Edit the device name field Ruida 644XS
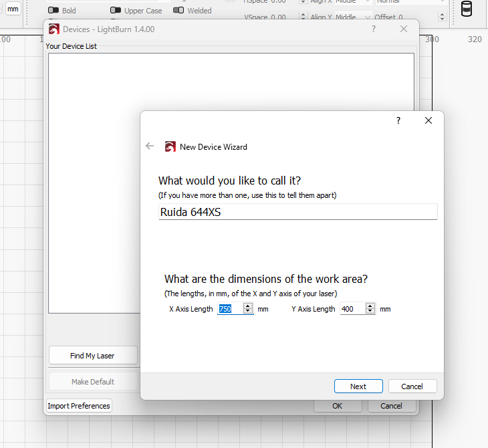 pyautogui.click(x=298, y=212)
